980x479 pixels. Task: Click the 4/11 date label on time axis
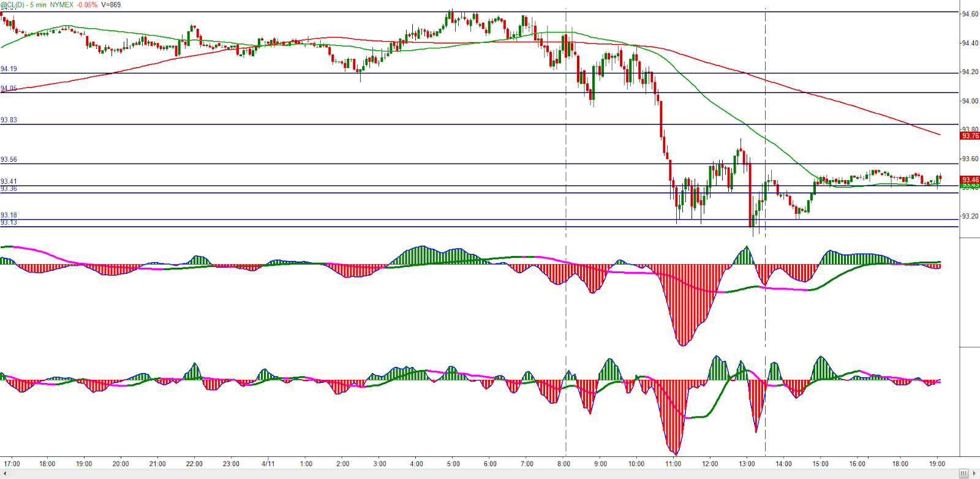(268, 464)
